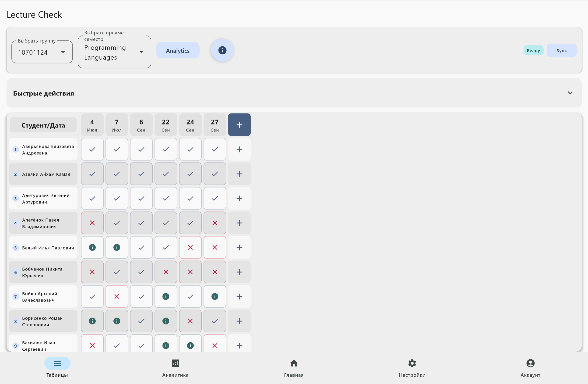Image resolution: width=588 pixels, height=384 pixels.
Task: Toggle Бойко Арсений absence on 7 Июл
Action: pos(117,296)
